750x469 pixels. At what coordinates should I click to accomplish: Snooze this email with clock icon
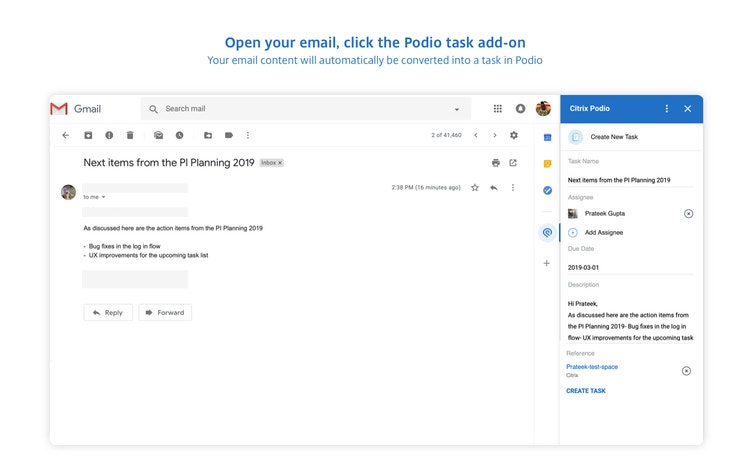point(179,135)
